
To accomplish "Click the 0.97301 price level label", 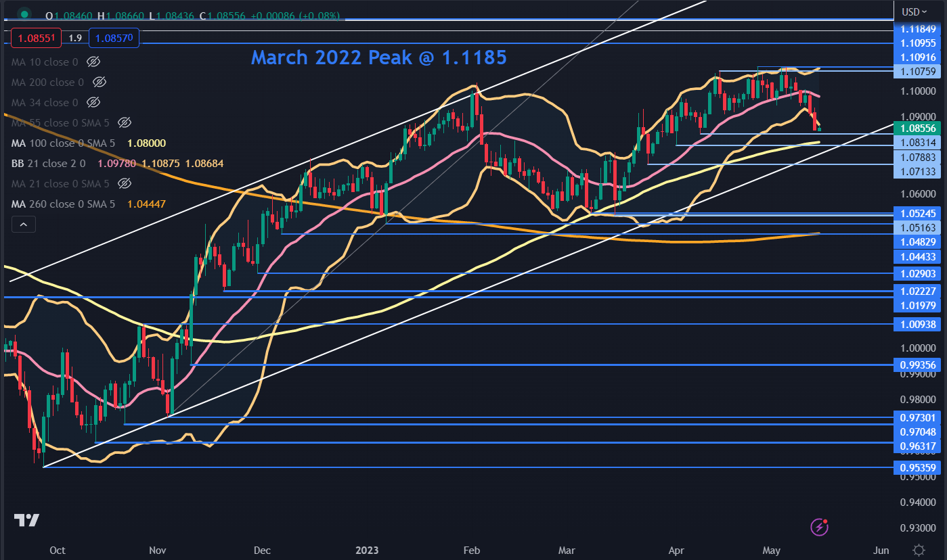I will pyautogui.click(x=917, y=417).
